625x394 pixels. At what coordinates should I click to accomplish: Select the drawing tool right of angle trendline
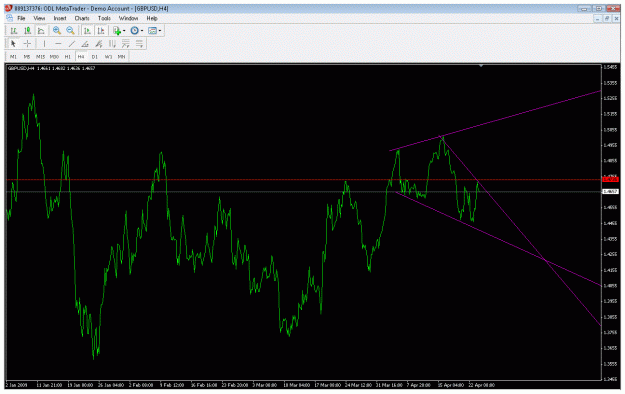click(99, 43)
